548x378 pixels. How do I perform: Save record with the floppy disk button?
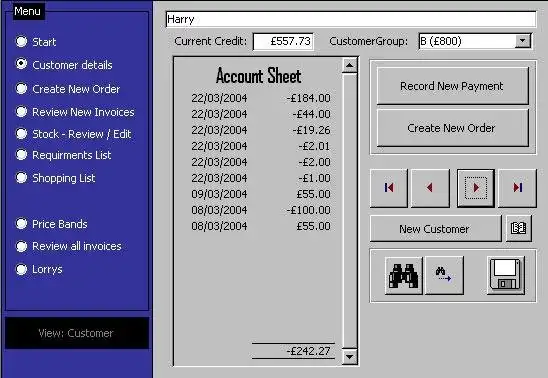pyautogui.click(x=506, y=276)
